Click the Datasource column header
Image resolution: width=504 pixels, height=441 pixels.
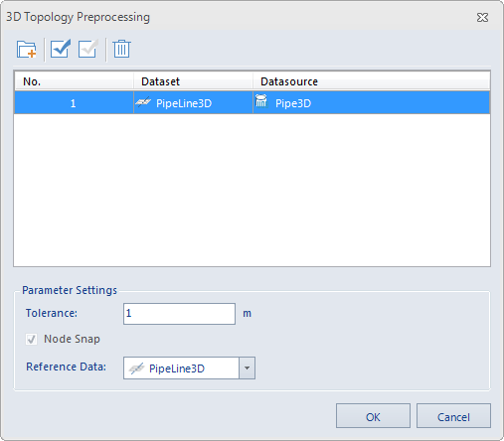pos(371,81)
